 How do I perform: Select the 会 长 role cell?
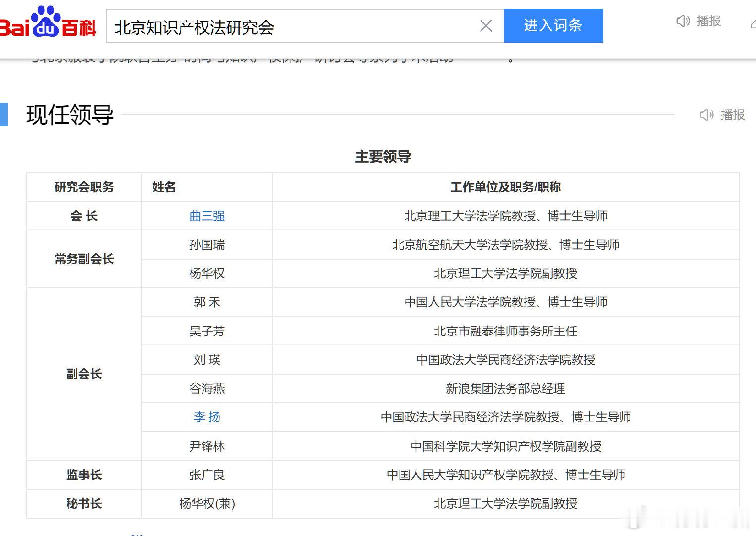(84, 216)
